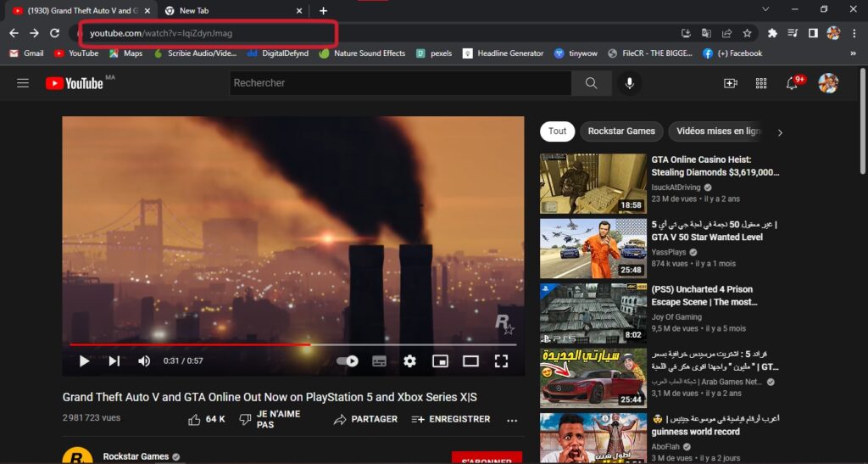
Task: Open Uncharted 4 Prison Escape Scene thumbnail
Action: 593,313
